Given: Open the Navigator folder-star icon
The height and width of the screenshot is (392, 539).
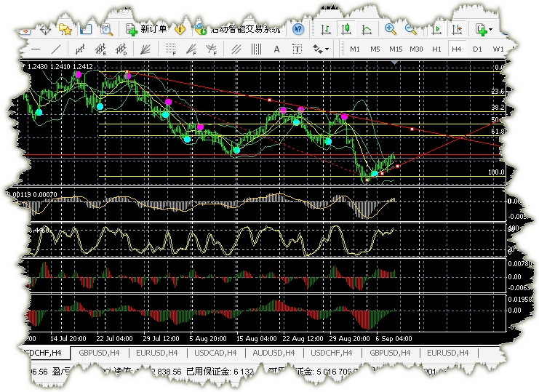Looking at the screenshot, I should click(65, 30).
